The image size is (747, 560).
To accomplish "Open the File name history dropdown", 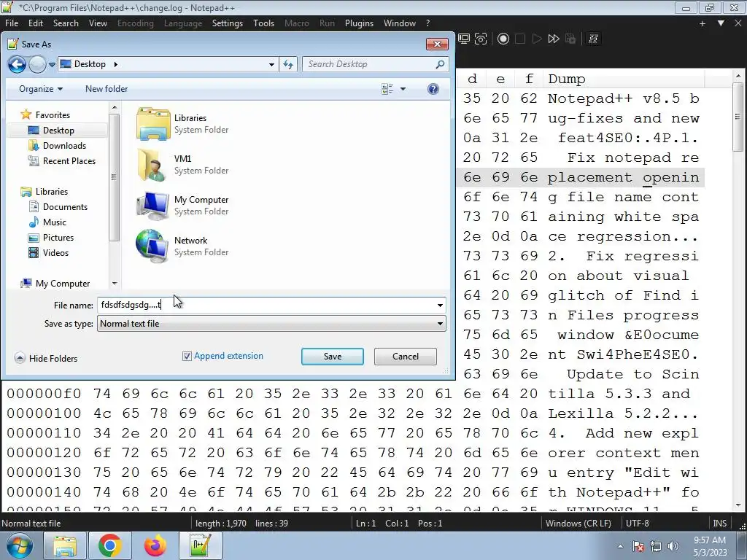I will click(440, 306).
